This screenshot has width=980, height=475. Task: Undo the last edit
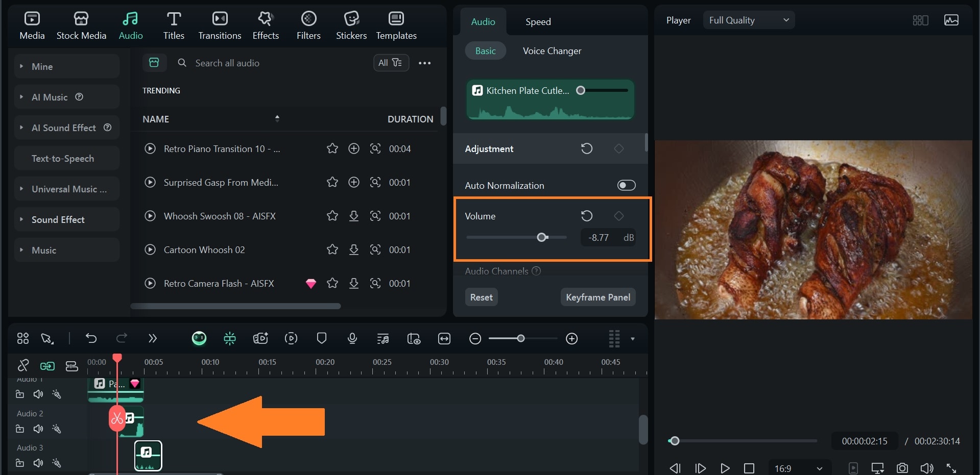[x=91, y=338]
